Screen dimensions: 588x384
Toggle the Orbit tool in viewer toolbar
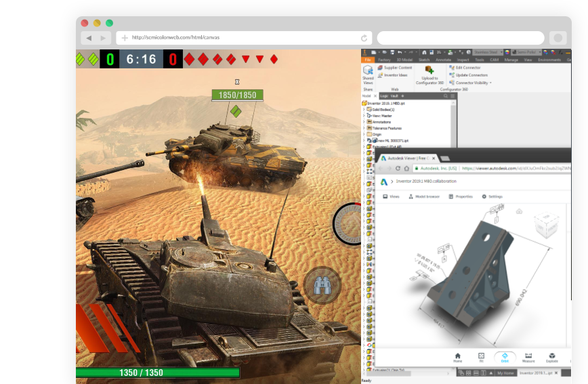(x=505, y=358)
